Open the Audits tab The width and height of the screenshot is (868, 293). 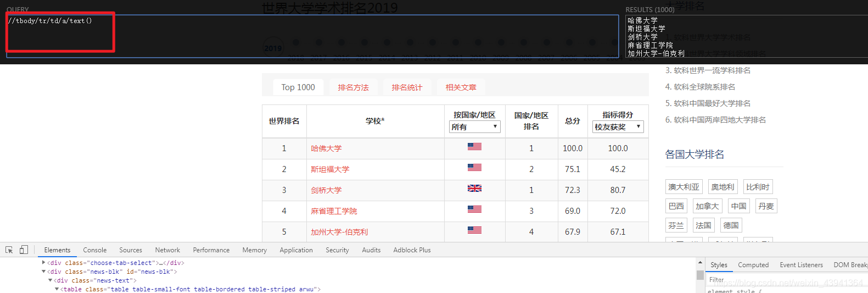click(x=371, y=250)
